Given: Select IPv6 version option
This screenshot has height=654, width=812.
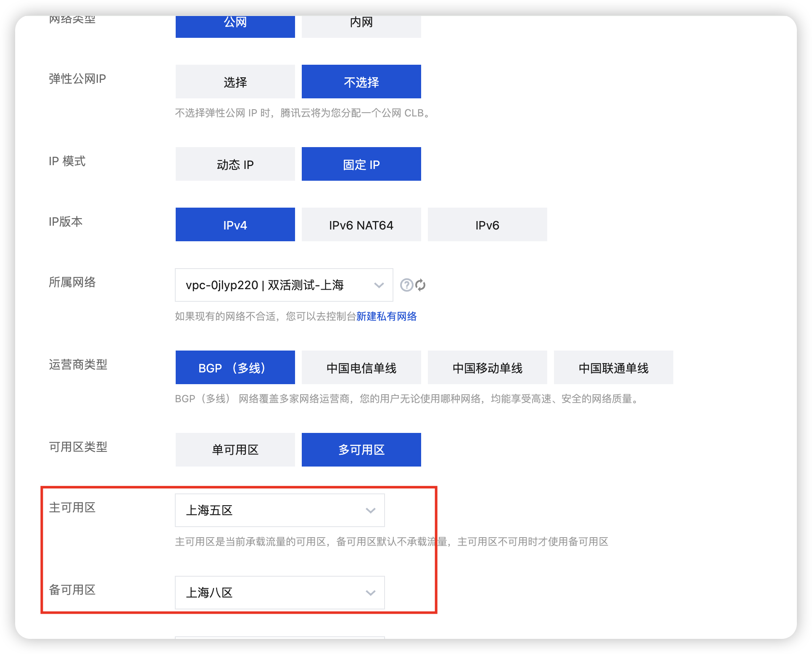Looking at the screenshot, I should pyautogui.click(x=487, y=224).
